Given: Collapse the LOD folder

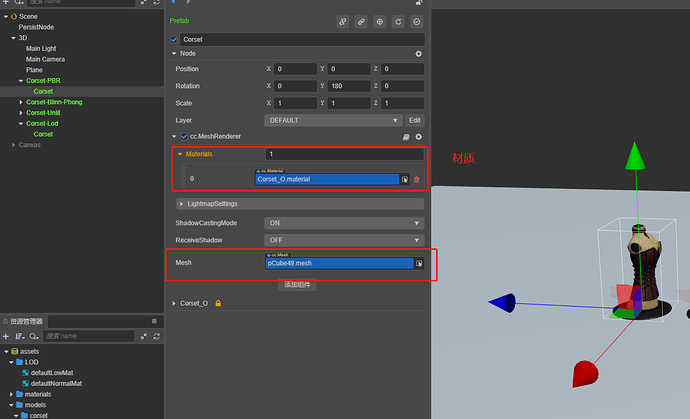Looking at the screenshot, I should tap(11, 362).
